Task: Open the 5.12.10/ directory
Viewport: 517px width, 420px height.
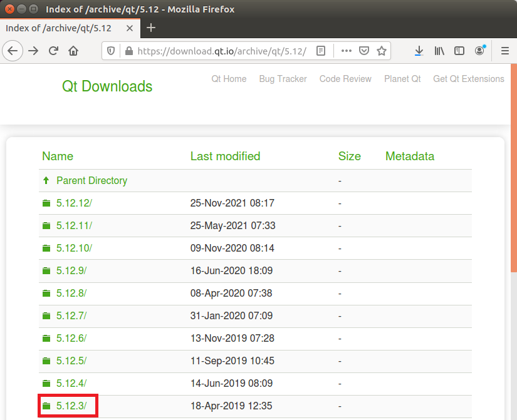Action: [x=74, y=248]
